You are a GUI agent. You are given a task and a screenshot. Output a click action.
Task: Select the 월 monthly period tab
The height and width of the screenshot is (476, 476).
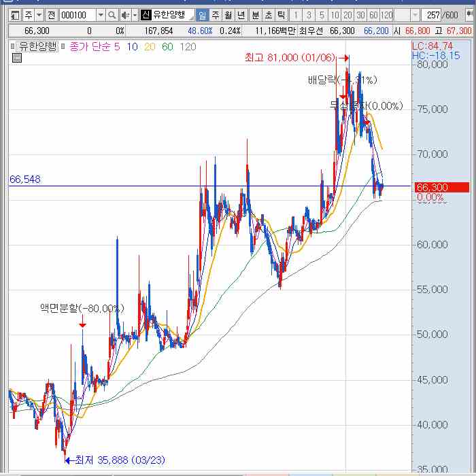coord(228,15)
